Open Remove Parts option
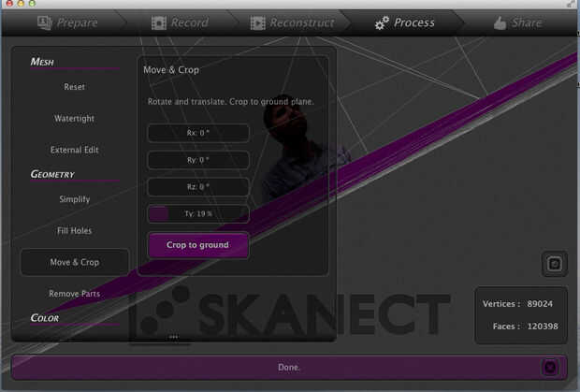This screenshot has width=580, height=392. (x=74, y=294)
